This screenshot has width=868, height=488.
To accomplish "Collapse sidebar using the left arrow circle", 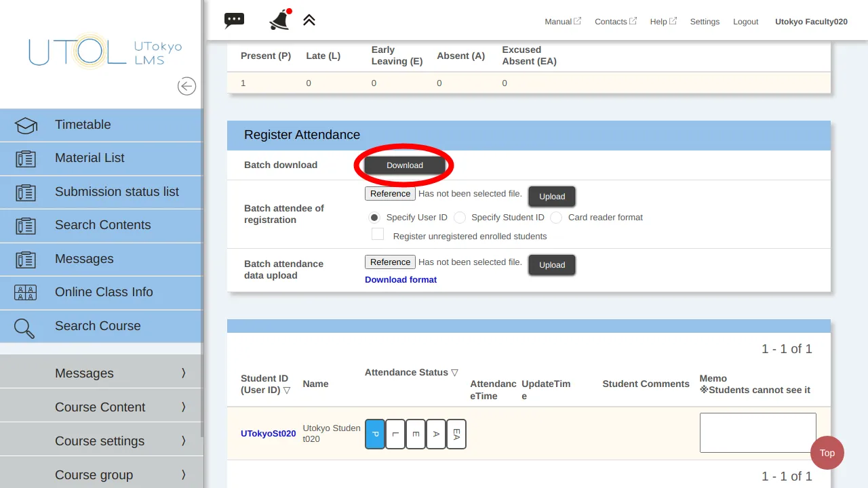I will [x=186, y=86].
